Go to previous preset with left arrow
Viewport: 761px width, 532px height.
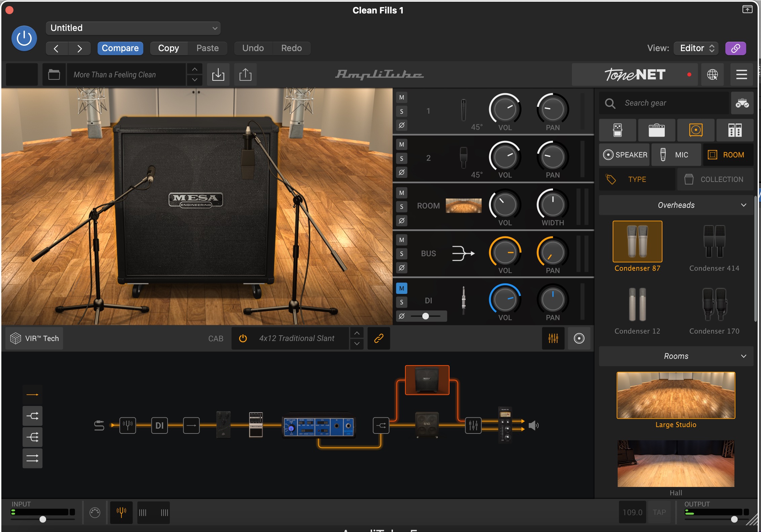(x=57, y=48)
